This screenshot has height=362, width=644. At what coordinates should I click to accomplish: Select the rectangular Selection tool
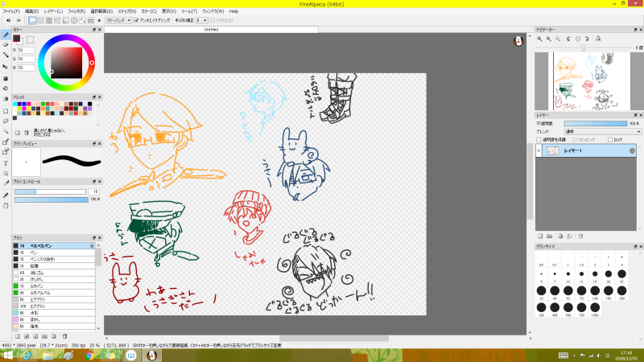[x=6, y=111]
